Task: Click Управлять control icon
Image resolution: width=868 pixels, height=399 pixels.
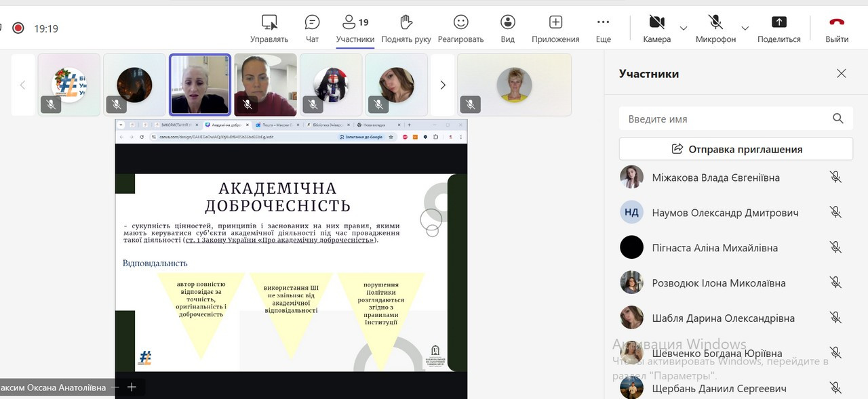Action: pos(269,28)
